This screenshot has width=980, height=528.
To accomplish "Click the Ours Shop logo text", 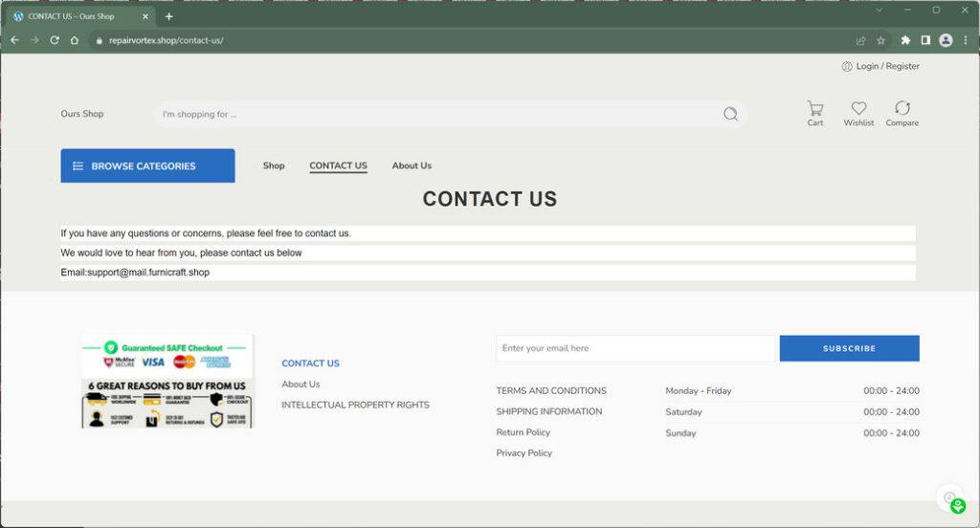I will click(x=82, y=114).
